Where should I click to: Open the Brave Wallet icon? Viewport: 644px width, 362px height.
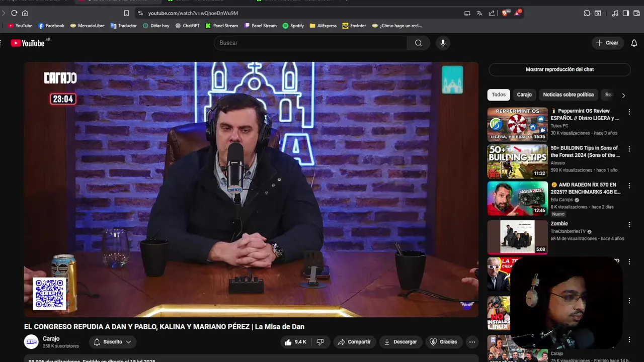click(636, 13)
